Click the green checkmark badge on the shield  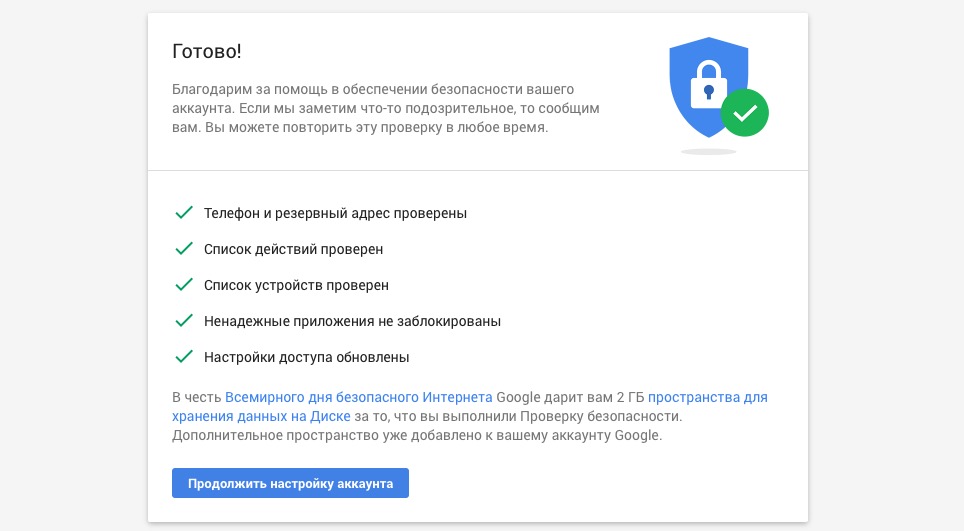(744, 114)
